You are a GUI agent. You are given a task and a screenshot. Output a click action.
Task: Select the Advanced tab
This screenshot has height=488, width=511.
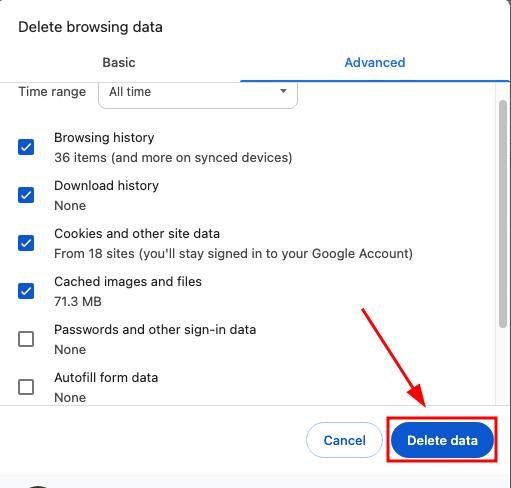coord(375,62)
